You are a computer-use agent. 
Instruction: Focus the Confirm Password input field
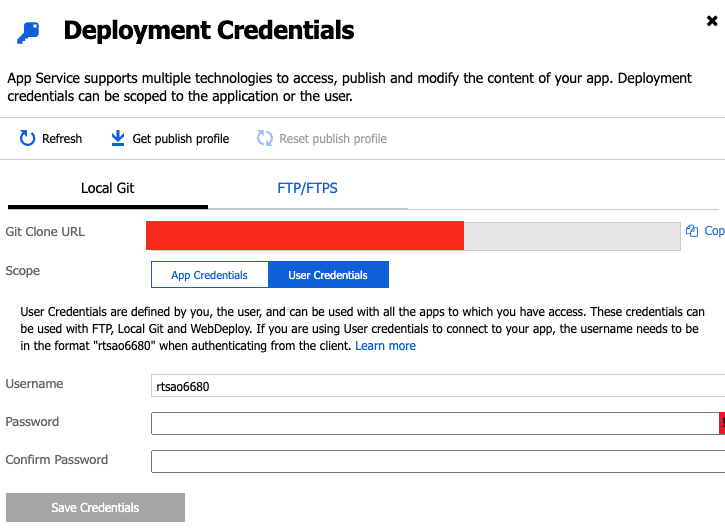click(438, 461)
